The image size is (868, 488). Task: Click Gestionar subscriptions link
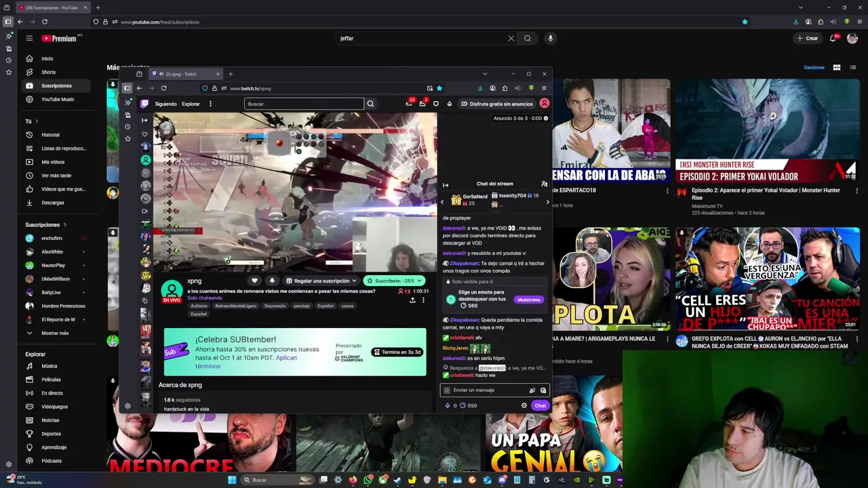tap(814, 67)
